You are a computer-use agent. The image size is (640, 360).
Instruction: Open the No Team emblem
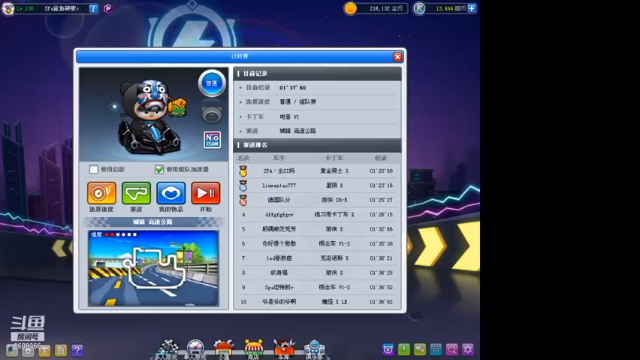[212, 140]
